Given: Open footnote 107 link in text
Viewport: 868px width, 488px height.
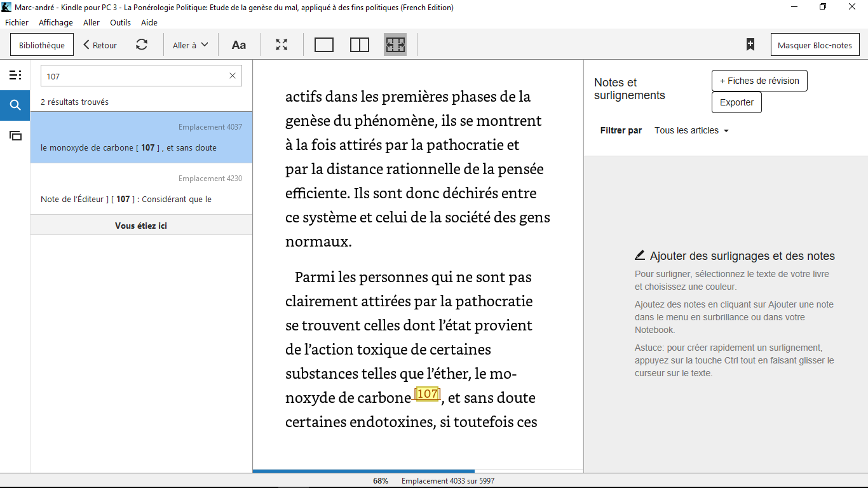Looking at the screenshot, I should point(427,395).
